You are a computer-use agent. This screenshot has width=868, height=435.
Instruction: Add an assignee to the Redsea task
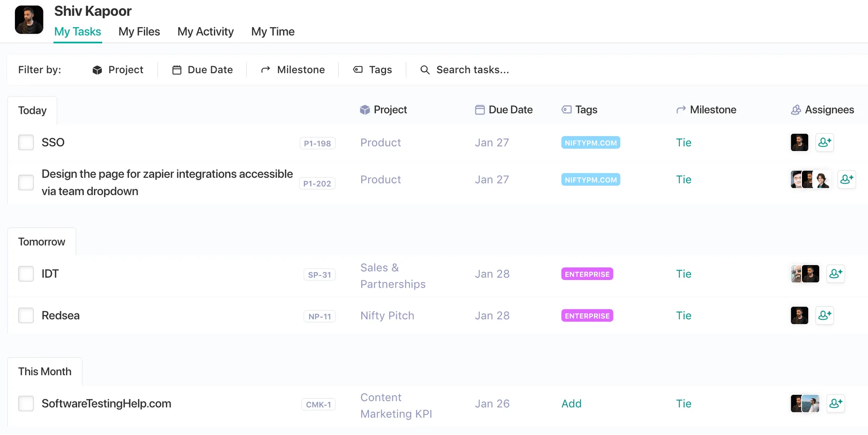point(825,315)
